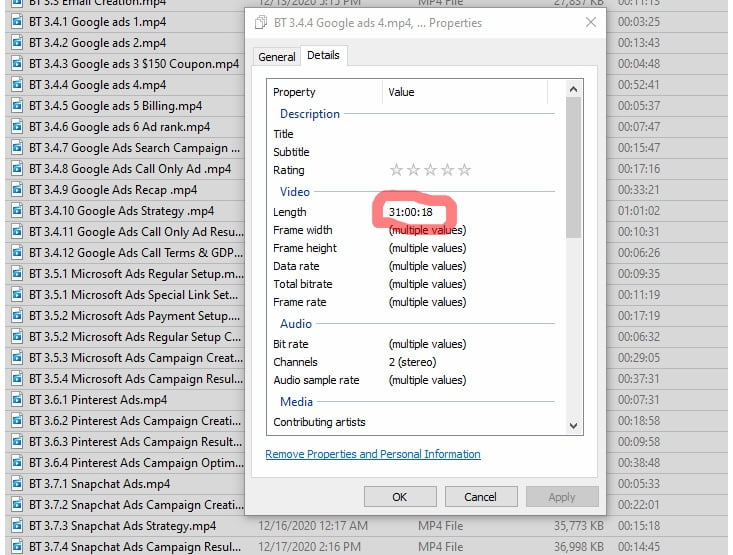Click the BT 3.7.4 Snapchat Ads Campaign file icon

click(17, 547)
